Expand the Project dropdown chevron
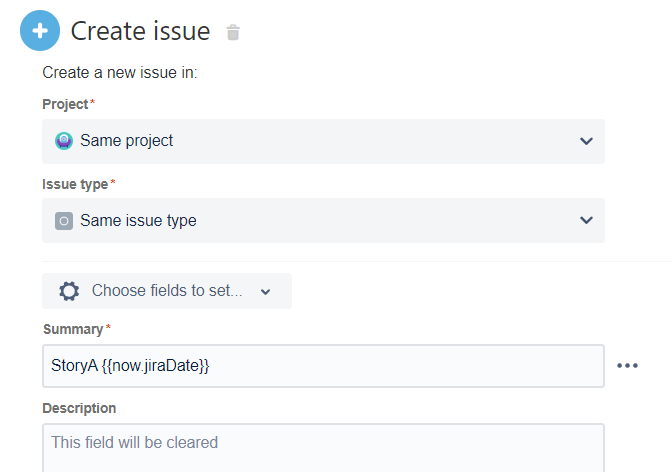 (x=587, y=141)
